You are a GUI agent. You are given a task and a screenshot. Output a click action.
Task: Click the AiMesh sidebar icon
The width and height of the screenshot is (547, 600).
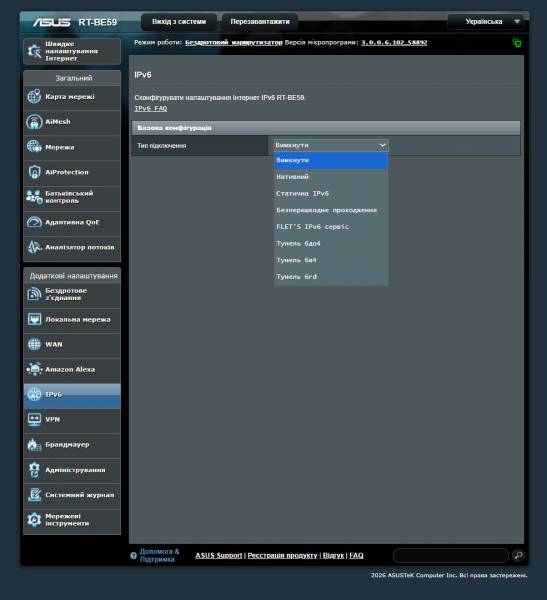34,122
